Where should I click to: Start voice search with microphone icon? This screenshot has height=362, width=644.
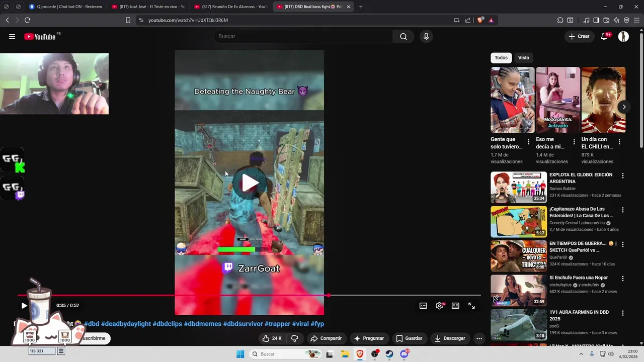click(x=426, y=36)
